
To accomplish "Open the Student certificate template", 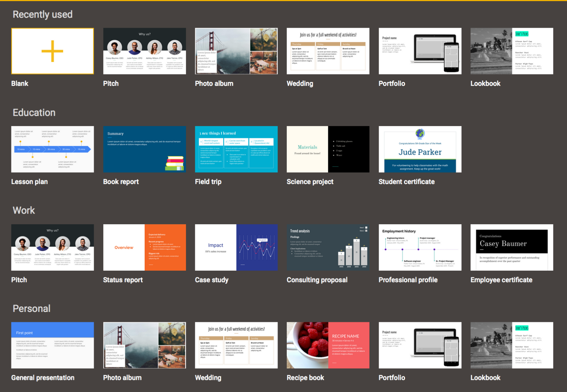I will coord(420,149).
